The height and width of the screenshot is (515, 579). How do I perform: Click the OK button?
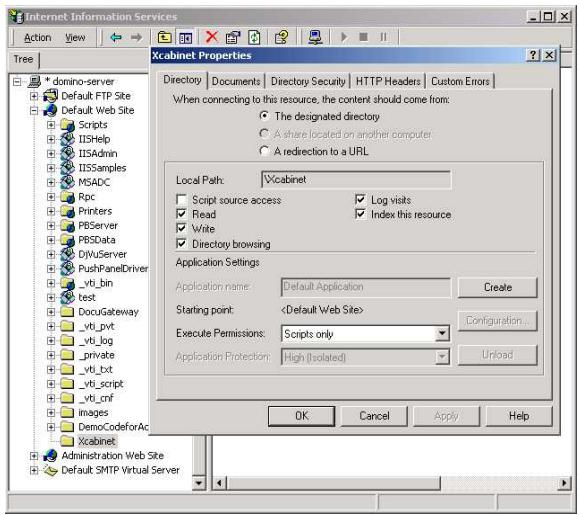[x=301, y=416]
